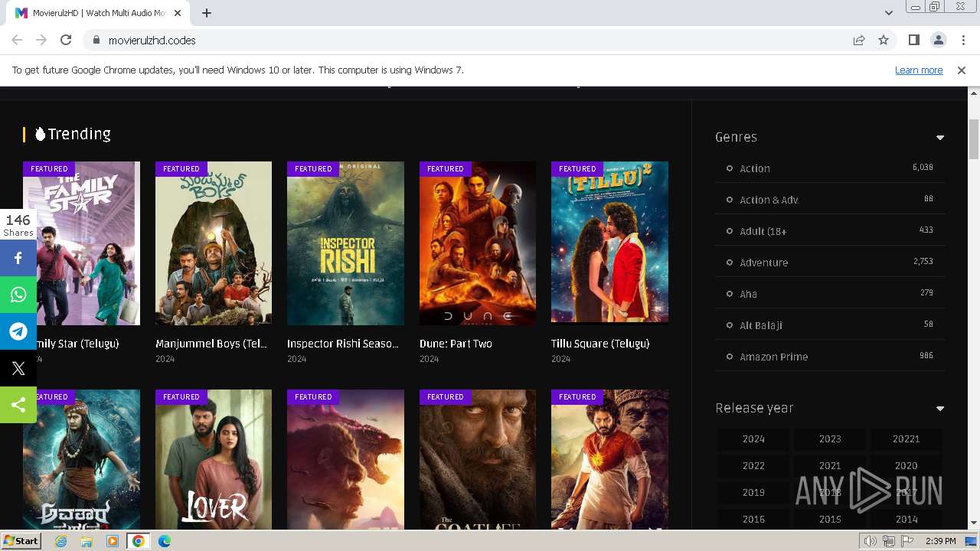This screenshot has height=551, width=980.
Task: Focus the address bar URL
Action: 152,40
